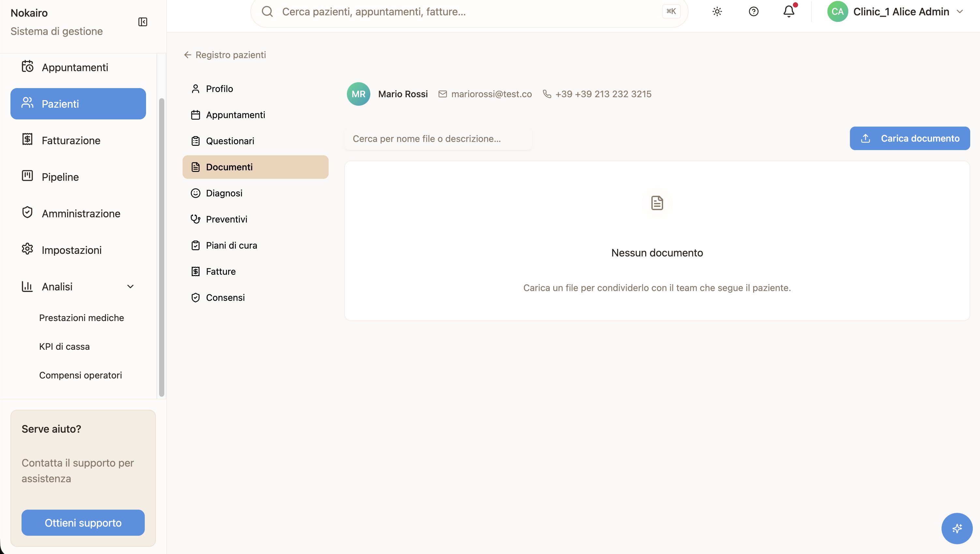
Task: Click the Mario Rossi patient name
Action: click(403, 94)
